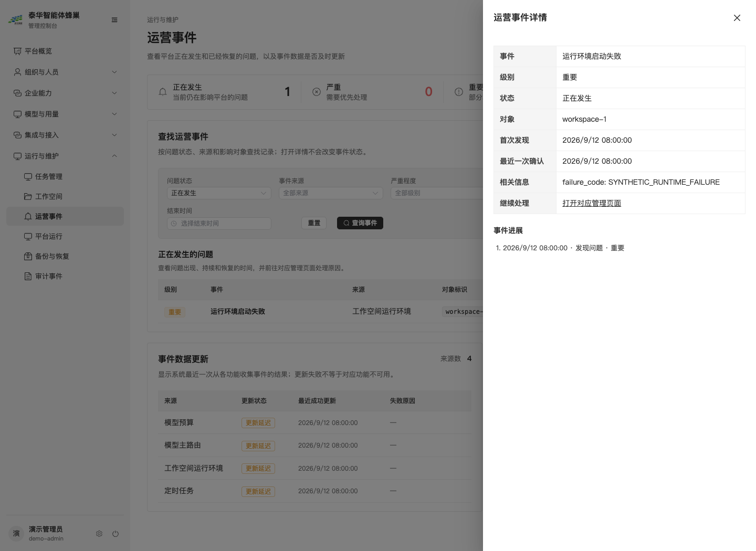This screenshot has height=551, width=756.
Task: Click the 任务管理 sidebar icon
Action: pyautogui.click(x=28, y=176)
